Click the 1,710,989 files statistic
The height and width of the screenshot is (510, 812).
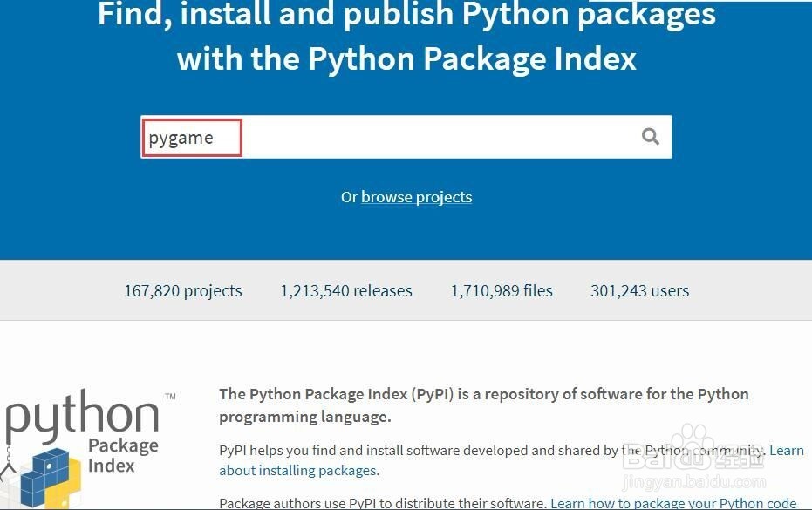point(502,291)
